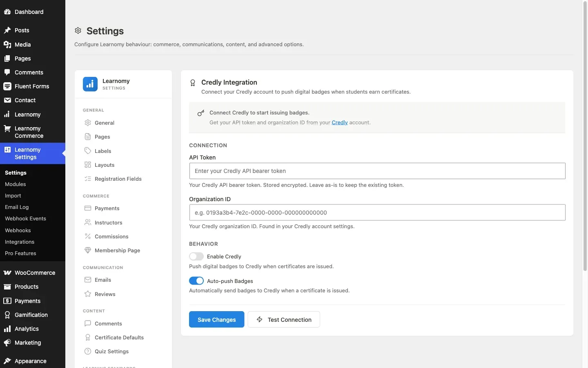Click the Learnomy Commerce cart icon
The height and width of the screenshot is (368, 588).
tap(7, 128)
